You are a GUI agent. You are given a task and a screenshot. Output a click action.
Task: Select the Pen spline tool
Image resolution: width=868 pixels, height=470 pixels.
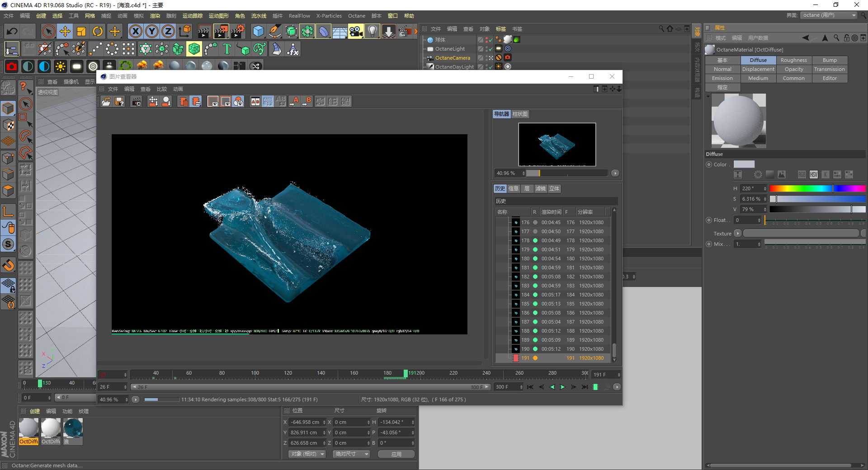[x=275, y=31]
